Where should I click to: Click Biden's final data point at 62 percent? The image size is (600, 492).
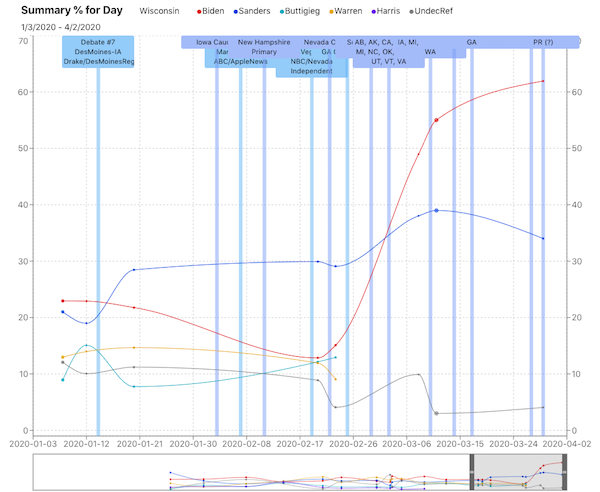point(543,81)
